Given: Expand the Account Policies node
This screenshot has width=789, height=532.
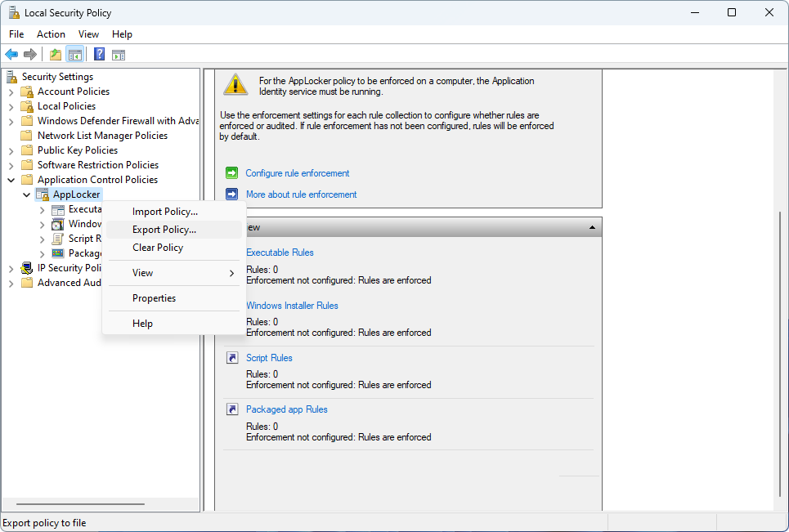Looking at the screenshot, I should [x=11, y=92].
